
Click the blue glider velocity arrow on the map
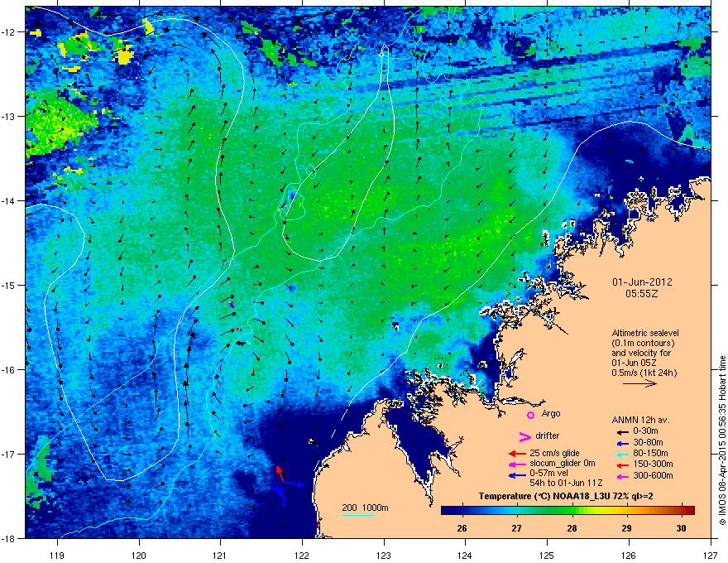coord(293,484)
